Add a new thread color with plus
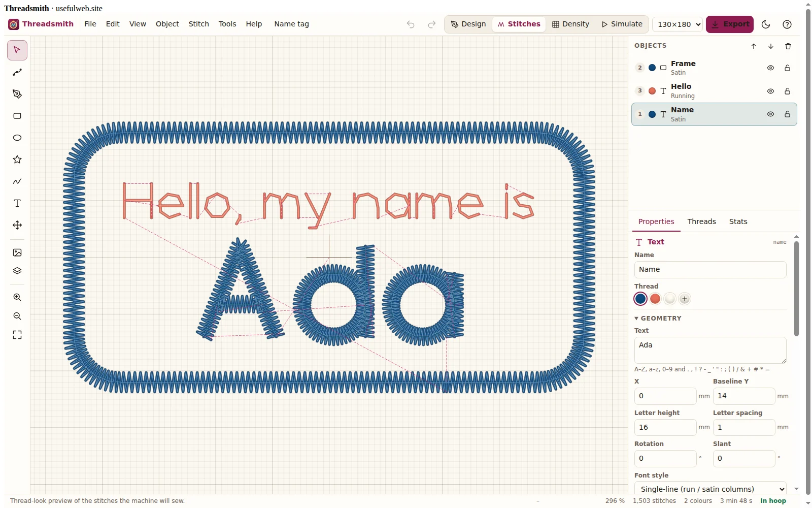The height and width of the screenshot is (508, 812). click(x=685, y=299)
